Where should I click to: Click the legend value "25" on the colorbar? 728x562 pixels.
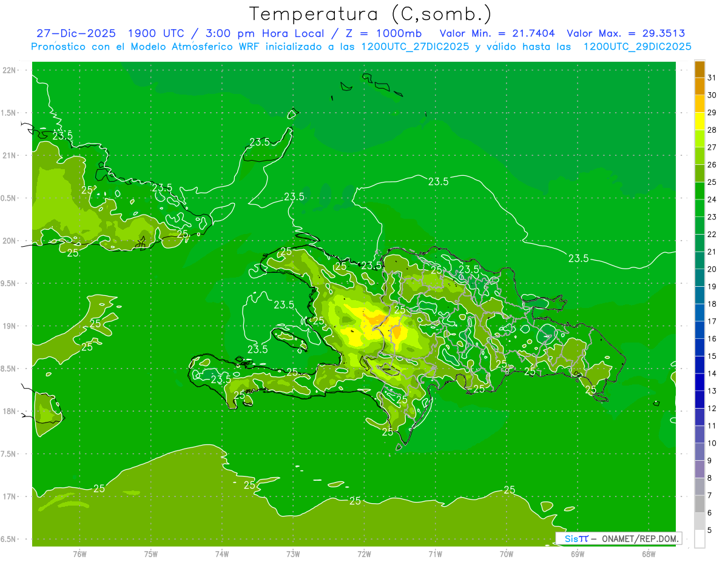pyautogui.click(x=712, y=182)
